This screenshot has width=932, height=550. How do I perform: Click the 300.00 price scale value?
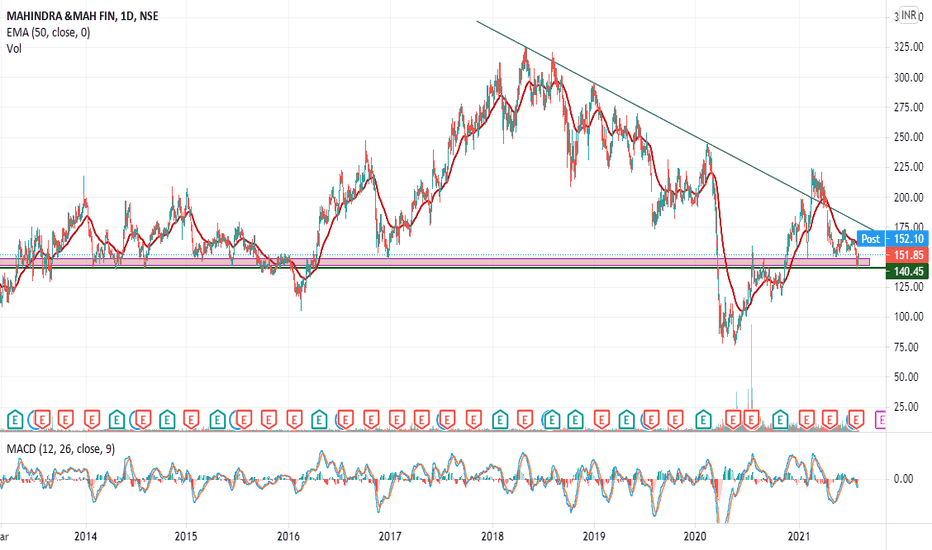click(909, 77)
